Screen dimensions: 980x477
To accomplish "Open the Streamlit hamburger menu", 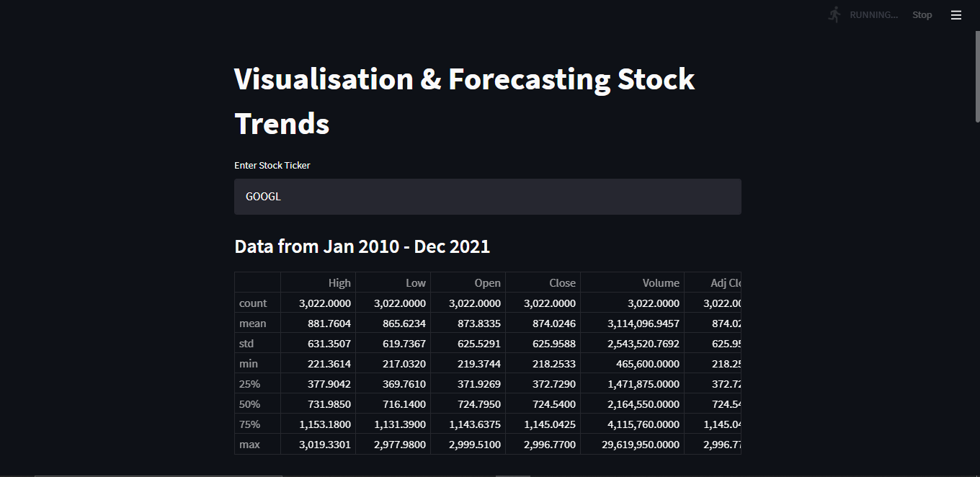I will click(955, 14).
